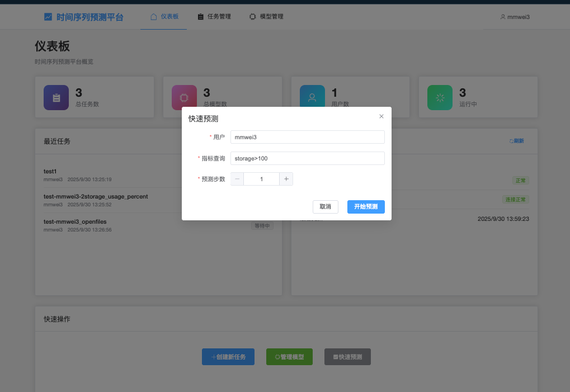This screenshot has width=570, height=392.
Task: Click the green 运行中 spinner icon
Action: pos(440,97)
